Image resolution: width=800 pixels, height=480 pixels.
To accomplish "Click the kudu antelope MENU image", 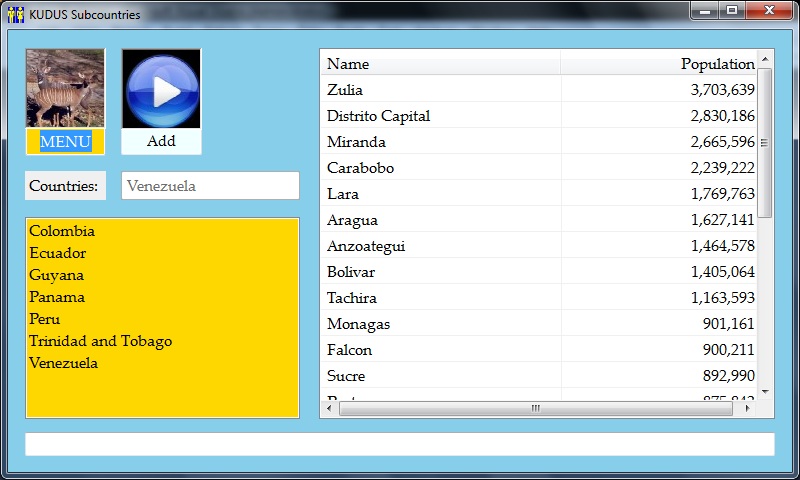I will click(x=65, y=88).
